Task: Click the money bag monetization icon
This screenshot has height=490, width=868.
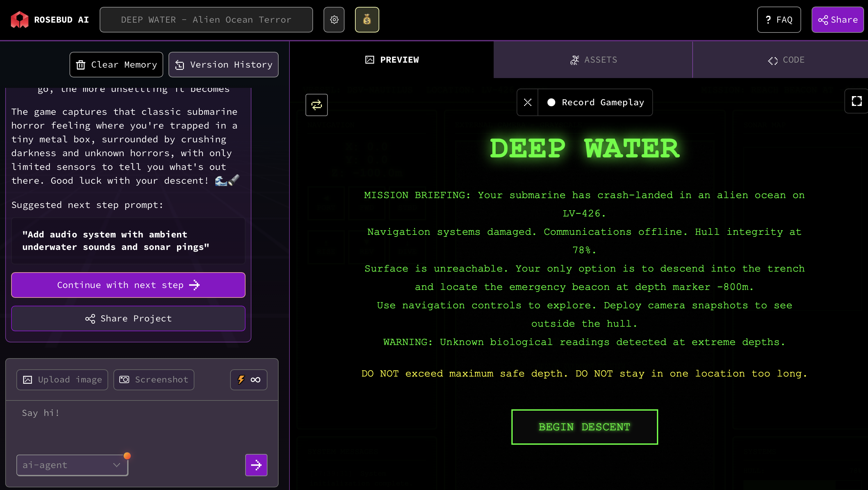Action: (366, 20)
